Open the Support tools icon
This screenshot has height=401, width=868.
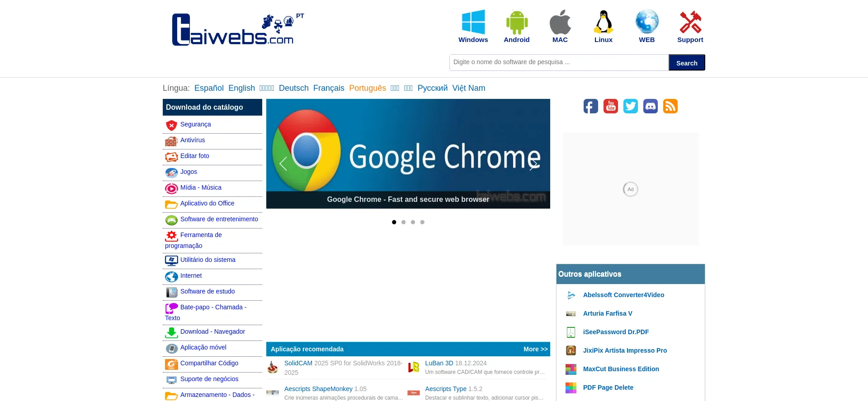coord(690,22)
